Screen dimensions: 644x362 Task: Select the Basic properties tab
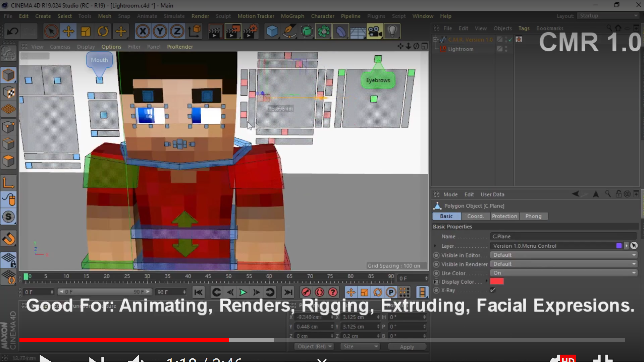point(446,216)
